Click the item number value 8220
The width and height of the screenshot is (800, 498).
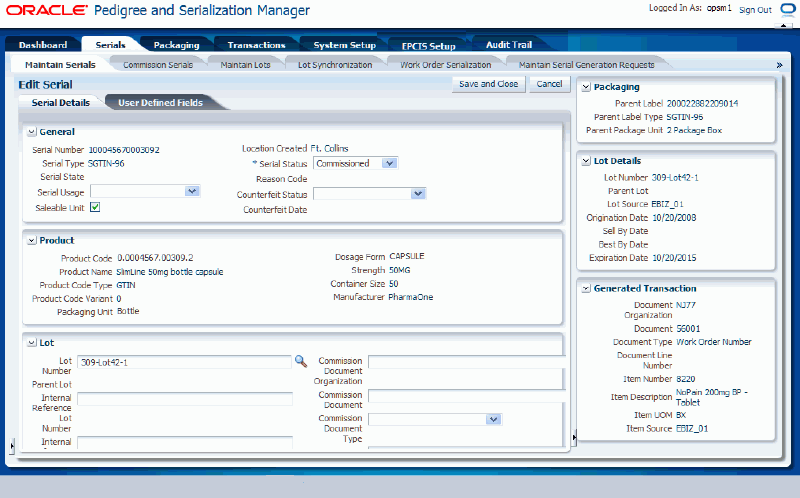point(686,379)
